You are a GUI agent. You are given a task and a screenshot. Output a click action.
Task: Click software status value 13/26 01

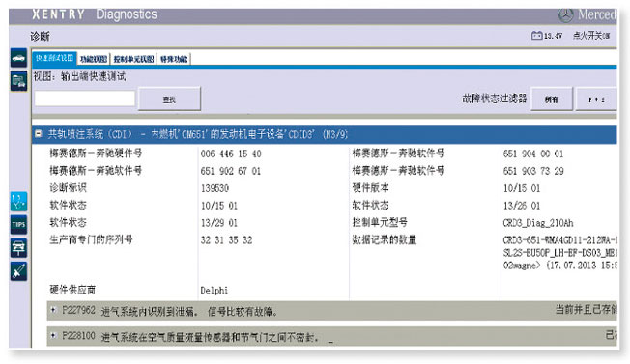pyautogui.click(x=522, y=206)
